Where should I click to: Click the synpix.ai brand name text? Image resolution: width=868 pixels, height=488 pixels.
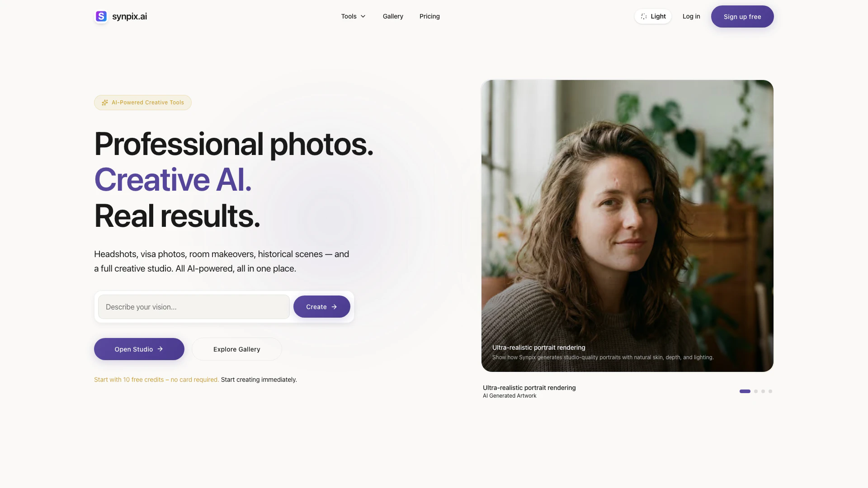[129, 16]
